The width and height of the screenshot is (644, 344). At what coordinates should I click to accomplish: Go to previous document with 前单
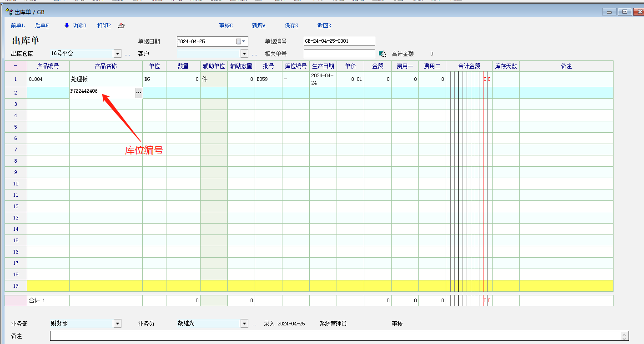point(18,26)
